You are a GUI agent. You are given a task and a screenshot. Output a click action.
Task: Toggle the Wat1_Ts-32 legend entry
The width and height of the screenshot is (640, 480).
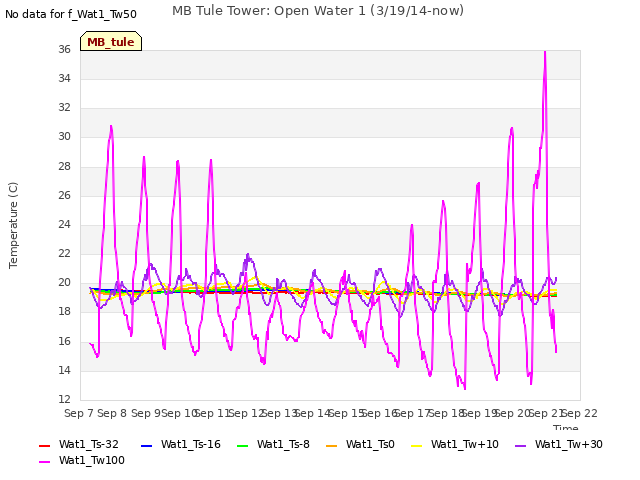point(79,444)
